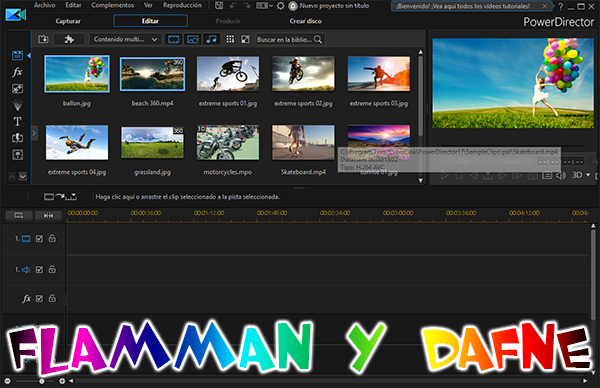Screen dimensions: 600x388
Task: Click the notification bell icon
Action: point(293,6)
